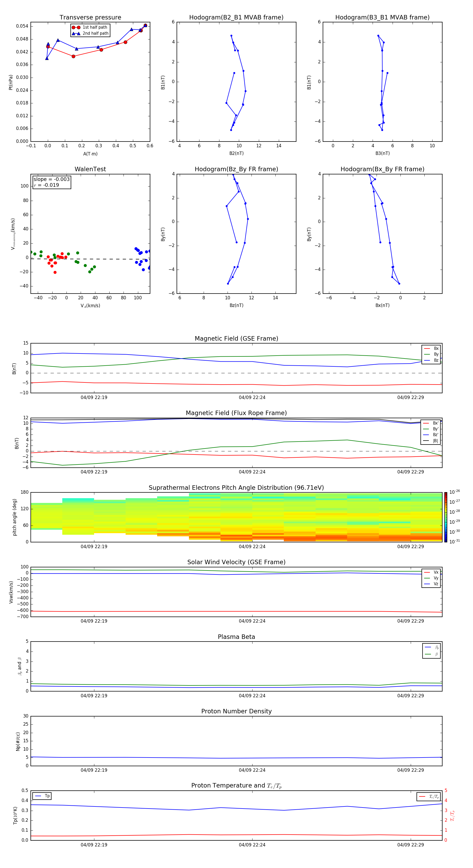This screenshot has width=473, height=868.
Task: Click the "r = -0.019" annotation
Action: point(47,185)
